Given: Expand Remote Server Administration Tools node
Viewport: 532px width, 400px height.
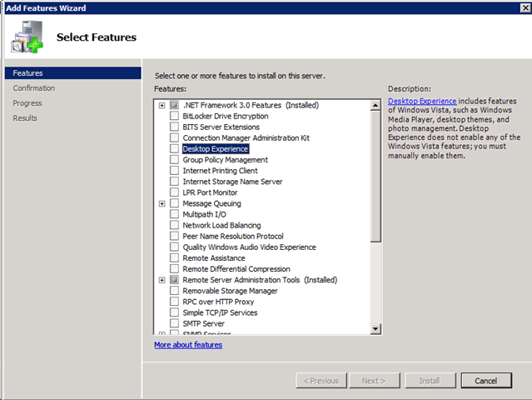Looking at the screenshot, I should pyautogui.click(x=162, y=280).
